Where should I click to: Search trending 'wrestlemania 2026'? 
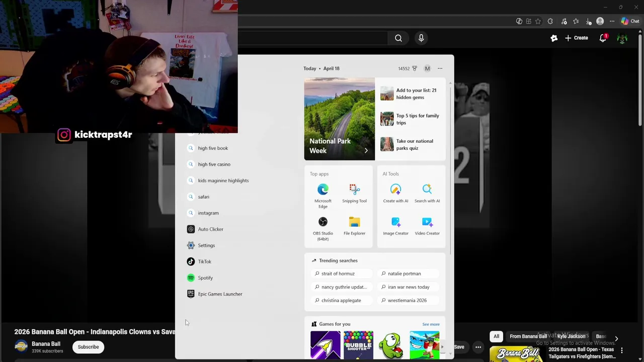point(408,301)
